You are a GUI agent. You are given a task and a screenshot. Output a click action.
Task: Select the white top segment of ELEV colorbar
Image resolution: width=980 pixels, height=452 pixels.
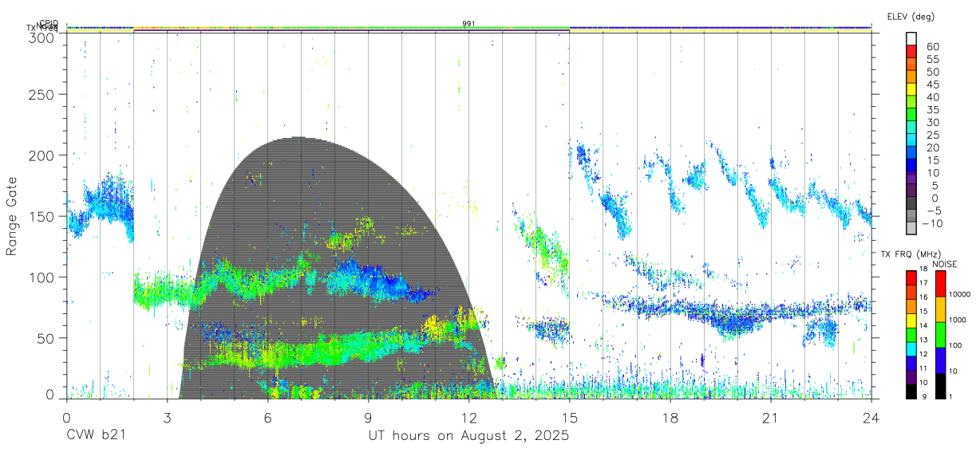click(911, 39)
